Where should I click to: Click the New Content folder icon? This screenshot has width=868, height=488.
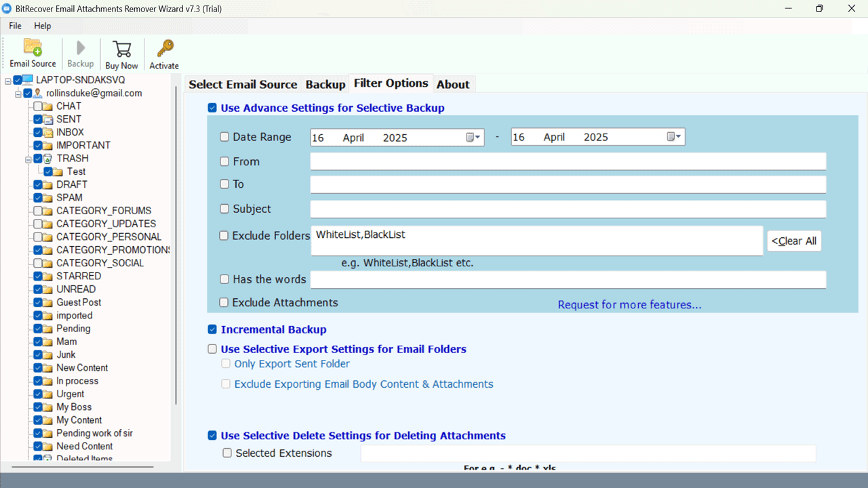click(x=48, y=368)
